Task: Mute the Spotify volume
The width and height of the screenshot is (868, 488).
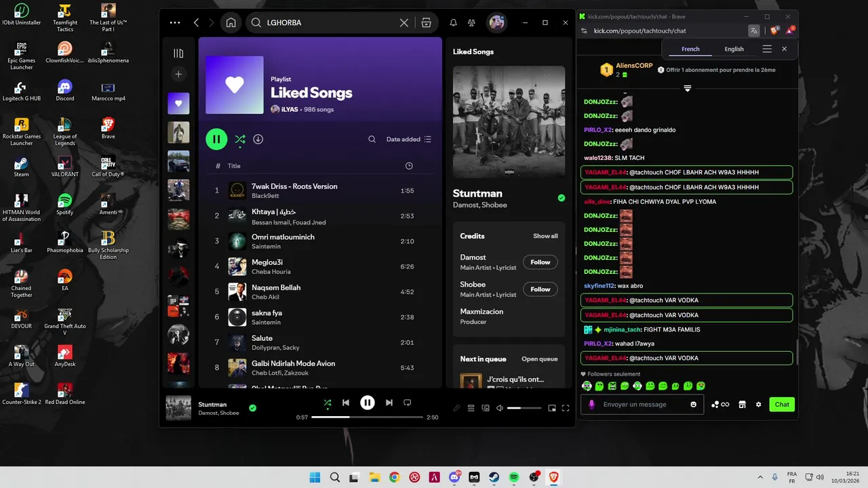Action: click(500, 408)
